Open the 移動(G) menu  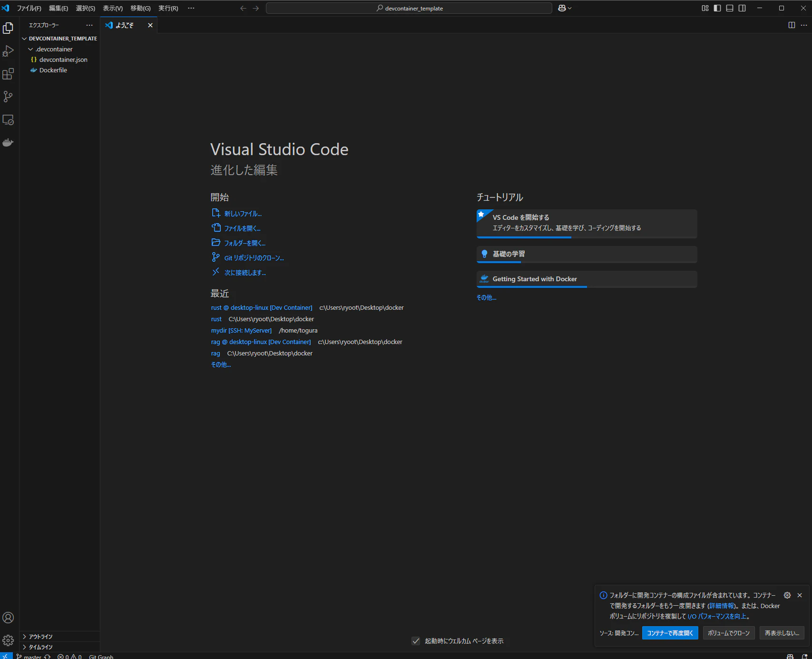[140, 8]
